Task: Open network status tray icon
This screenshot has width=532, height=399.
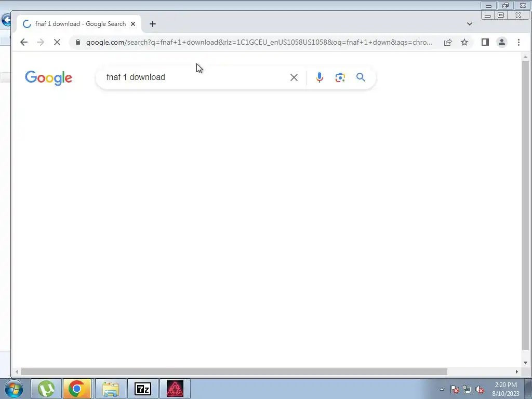Action: (x=467, y=389)
